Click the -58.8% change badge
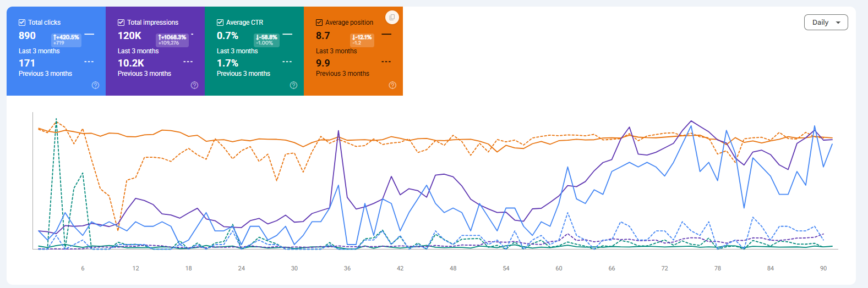Image resolution: width=868 pixels, height=288 pixels. tap(266, 40)
